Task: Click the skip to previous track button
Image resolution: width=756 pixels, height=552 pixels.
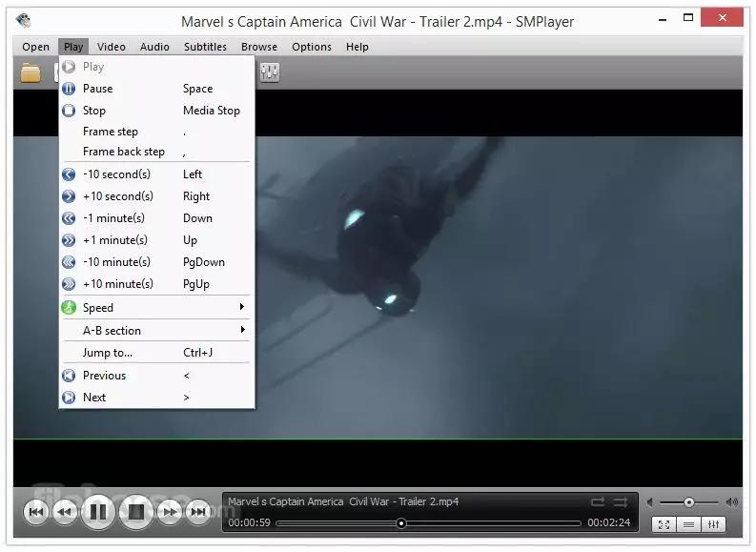Action: click(x=36, y=512)
